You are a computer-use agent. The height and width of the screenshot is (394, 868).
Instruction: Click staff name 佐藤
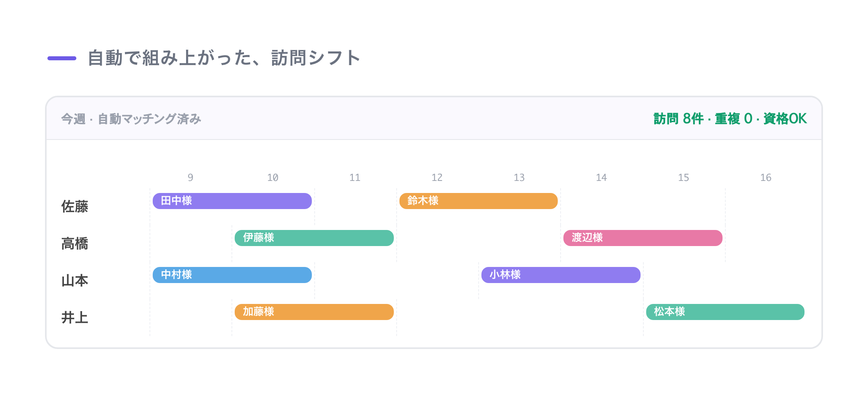[x=75, y=207]
